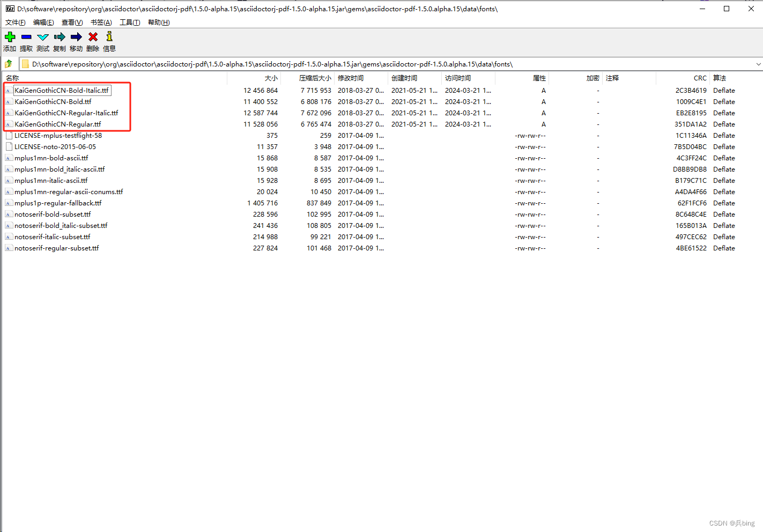
Task: Sort by the 压缩后大小 column header
Action: (315, 78)
